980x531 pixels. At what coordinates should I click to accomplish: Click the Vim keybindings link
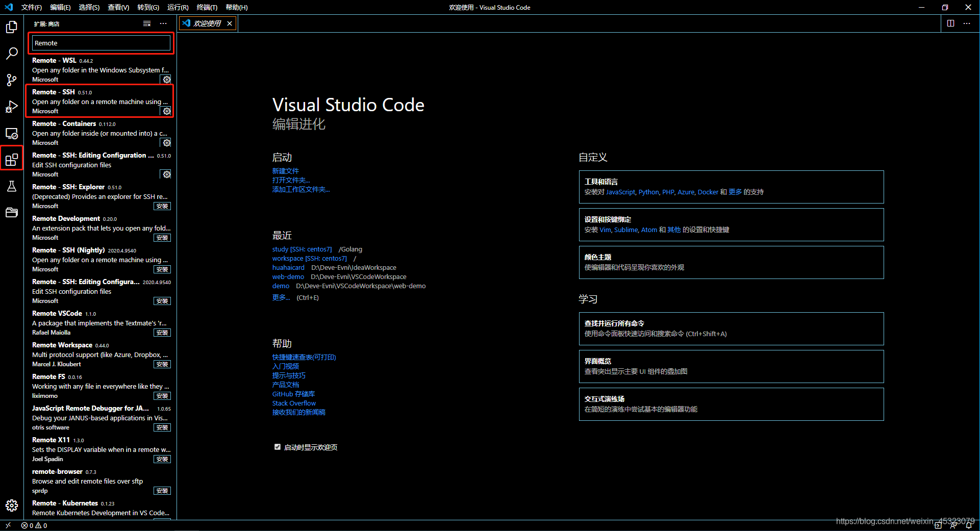click(x=605, y=230)
